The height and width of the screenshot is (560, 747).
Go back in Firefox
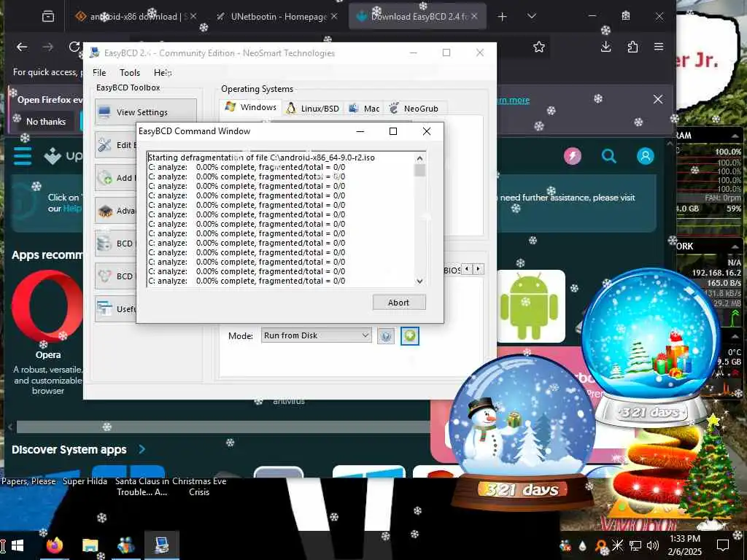point(22,47)
